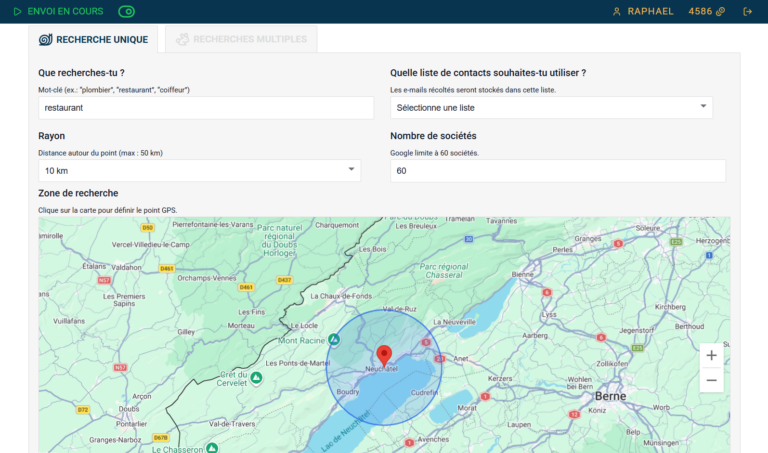Click the Lac de Neuchâtel label

[x=346, y=431]
